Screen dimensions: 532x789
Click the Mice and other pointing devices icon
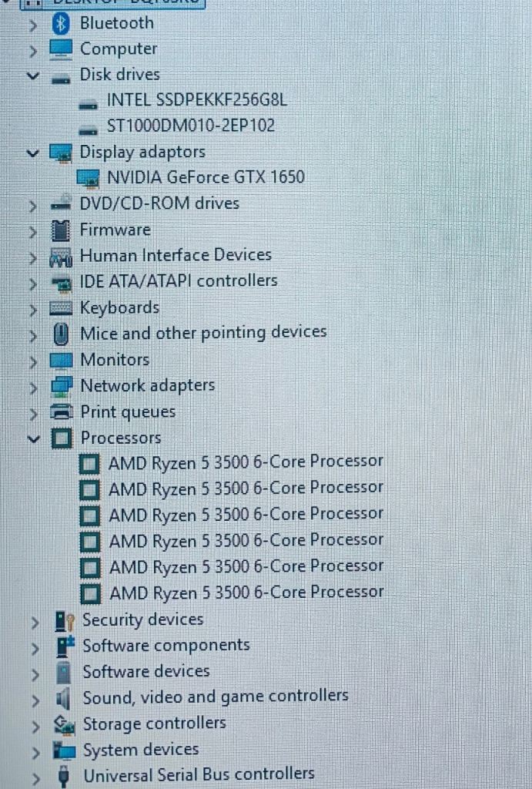click(60, 334)
